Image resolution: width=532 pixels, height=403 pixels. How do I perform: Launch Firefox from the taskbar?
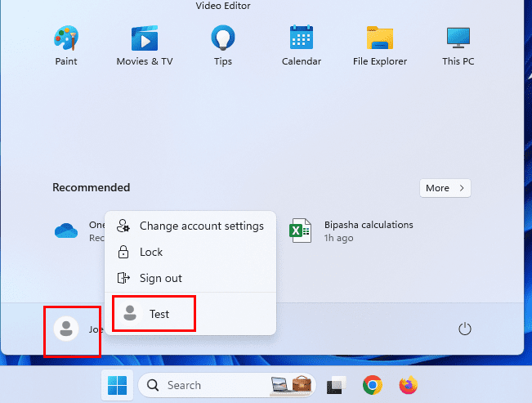pyautogui.click(x=408, y=385)
